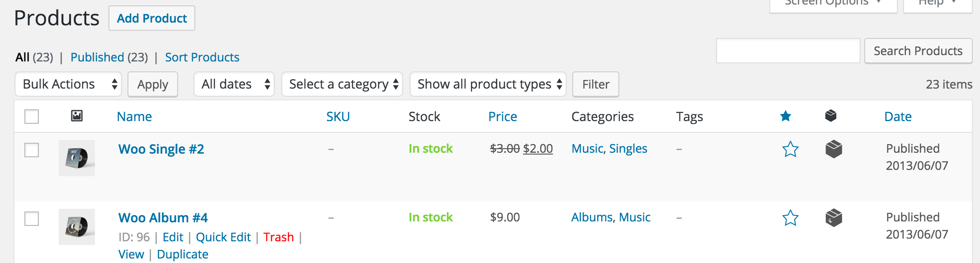Select the Woo Album #4 checkbox
Screen dimensions: 980x263
coord(32,219)
